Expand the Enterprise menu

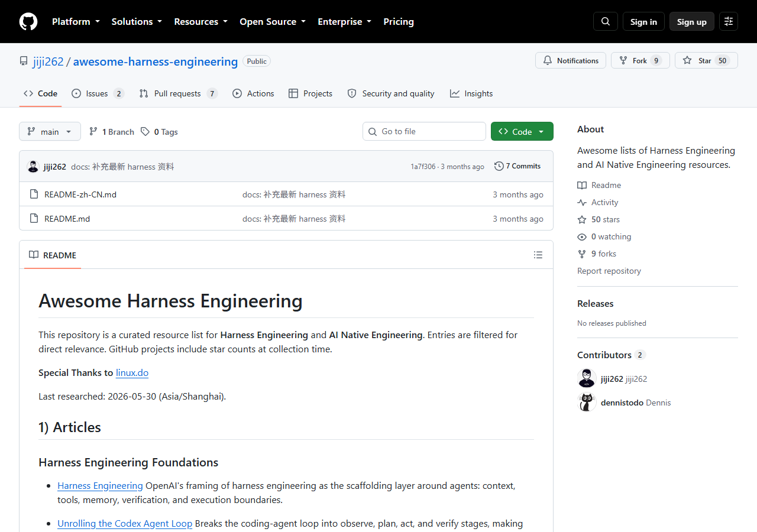coord(344,21)
